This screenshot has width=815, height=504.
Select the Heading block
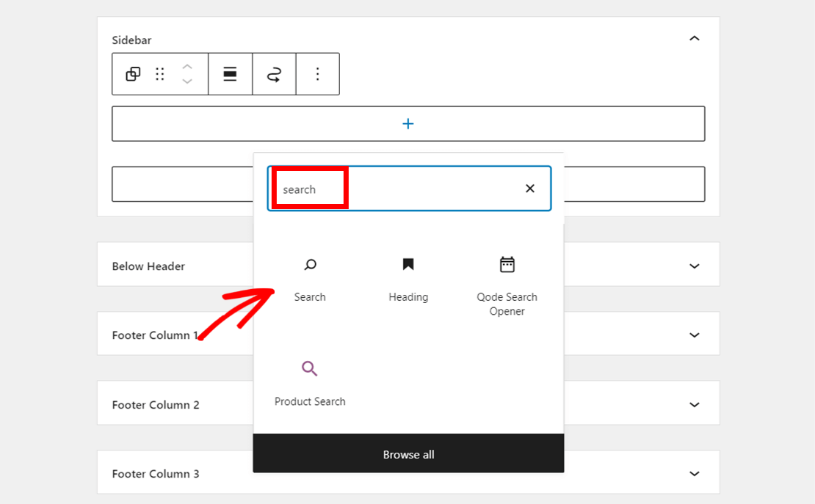pos(408,280)
